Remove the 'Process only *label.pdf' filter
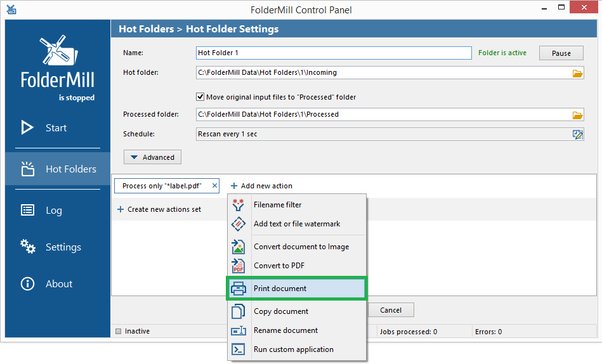 click(214, 185)
